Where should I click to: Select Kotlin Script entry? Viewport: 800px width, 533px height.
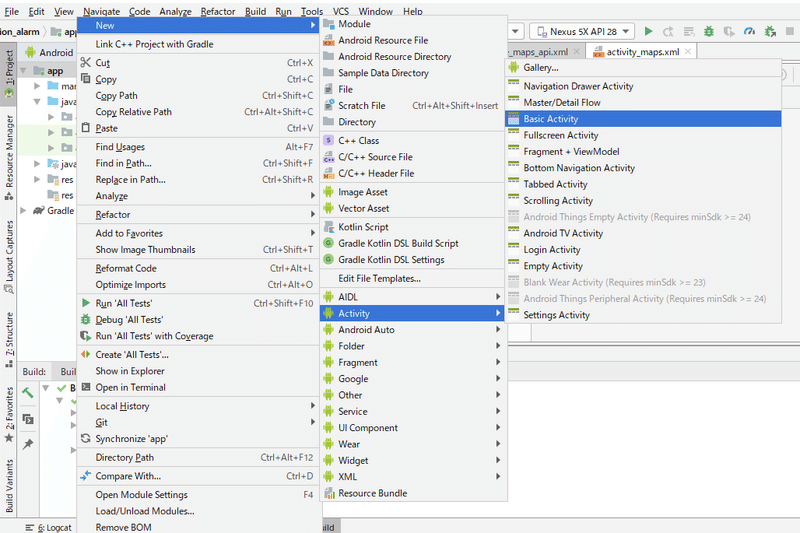click(x=413, y=227)
